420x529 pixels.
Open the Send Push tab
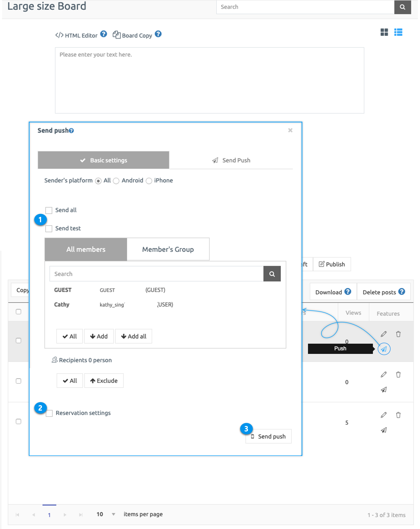[231, 160]
